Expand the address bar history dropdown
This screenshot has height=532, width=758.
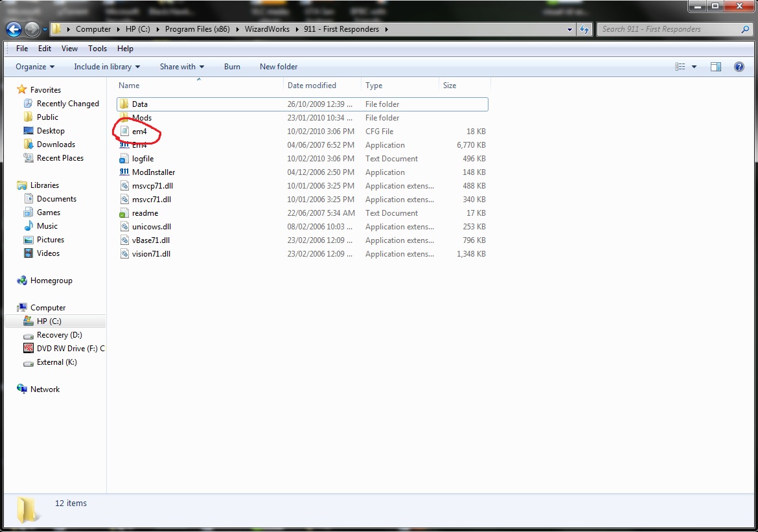569,29
